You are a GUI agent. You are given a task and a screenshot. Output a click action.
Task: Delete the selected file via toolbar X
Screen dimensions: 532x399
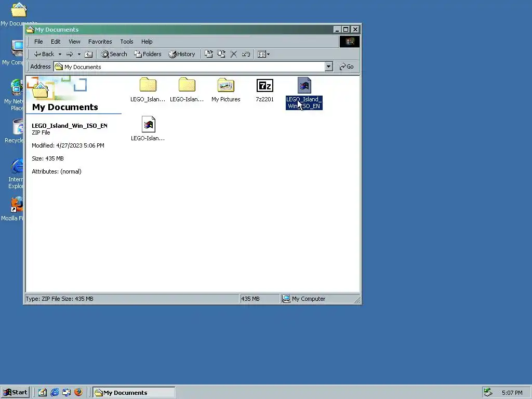point(233,54)
